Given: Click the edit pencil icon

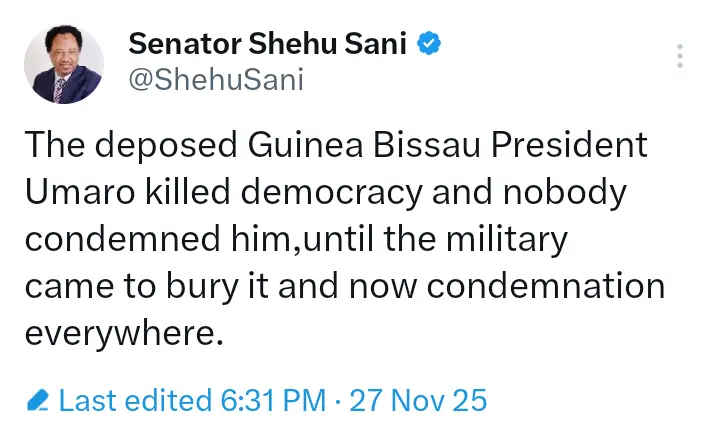Looking at the screenshot, I should pos(38,402).
